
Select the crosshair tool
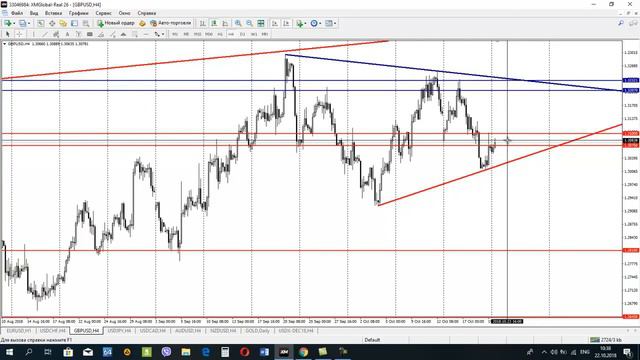(x=19, y=34)
